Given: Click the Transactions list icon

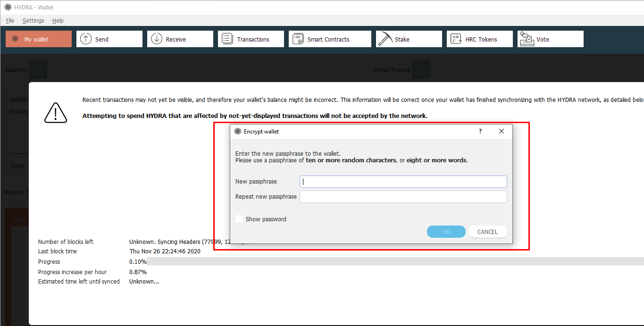Looking at the screenshot, I should tap(227, 38).
